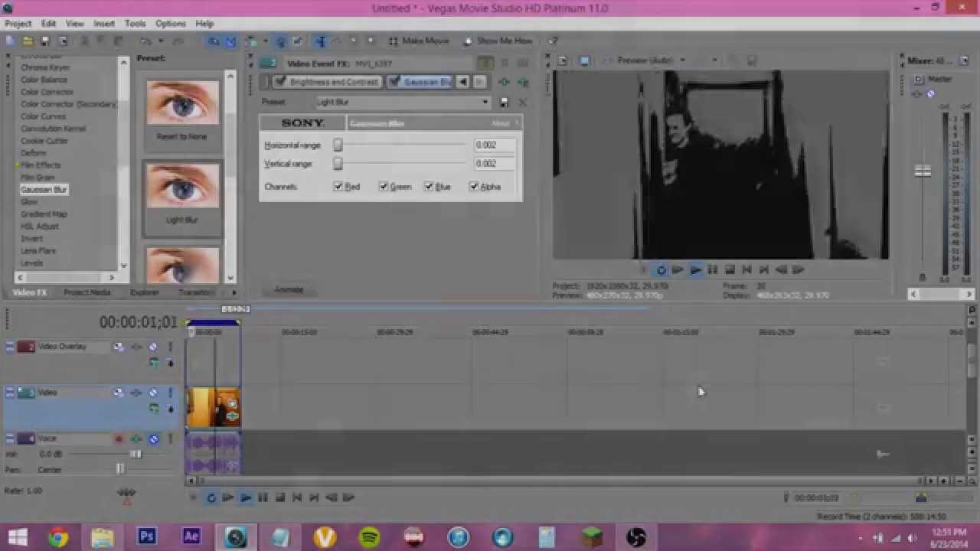The height and width of the screenshot is (551, 980).
Task: Toggle the Gaussian Blur effect checkbox
Action: point(394,82)
